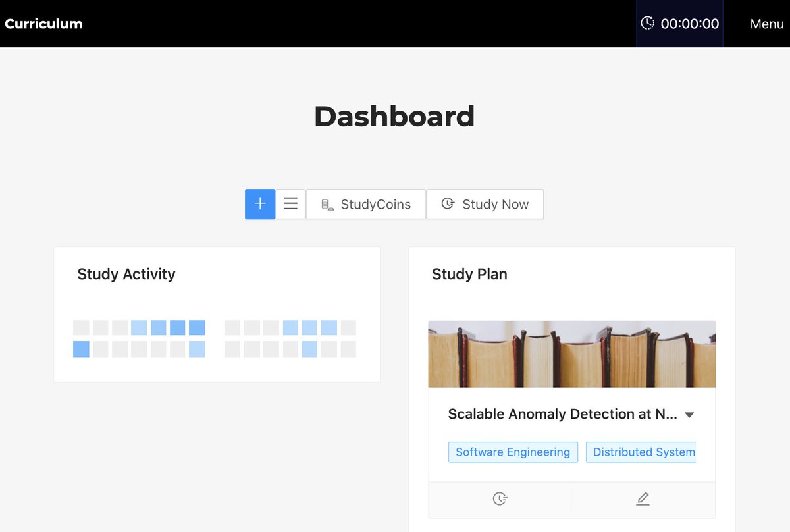Click the study timer icon under plan card
Viewport: 790px width, 532px height.
pyautogui.click(x=500, y=499)
